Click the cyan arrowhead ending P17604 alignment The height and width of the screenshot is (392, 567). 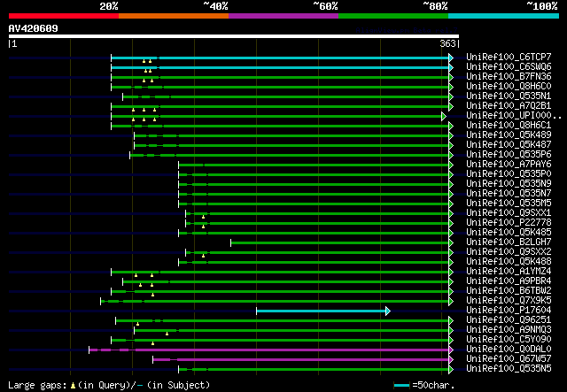click(x=388, y=311)
